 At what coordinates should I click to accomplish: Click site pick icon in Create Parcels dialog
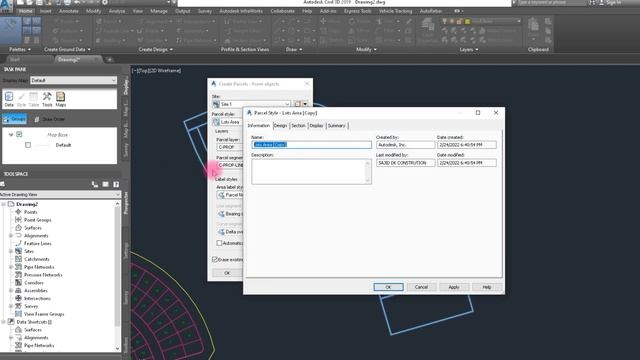297,104
